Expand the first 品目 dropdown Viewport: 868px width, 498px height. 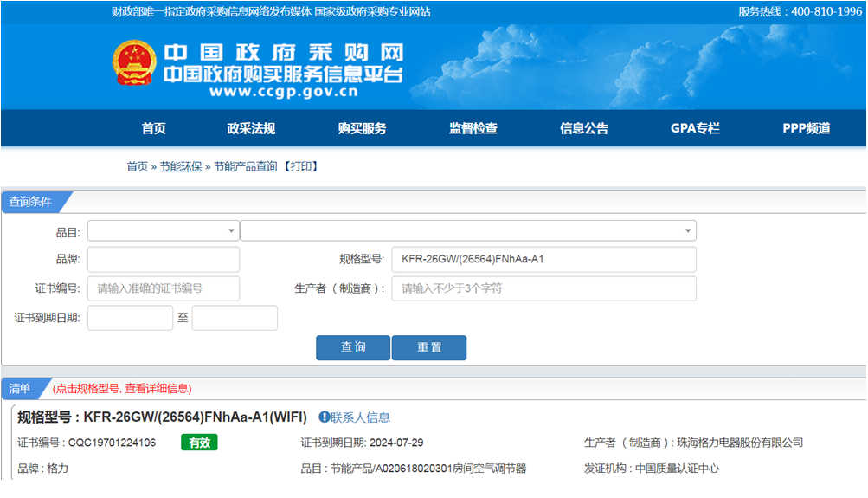coord(164,230)
